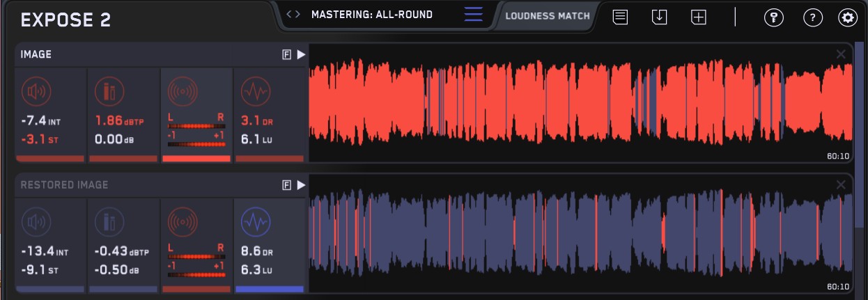This screenshot has height=300, width=868.
Task: Toggle the F filter on IMAGE track
Action: (286, 54)
